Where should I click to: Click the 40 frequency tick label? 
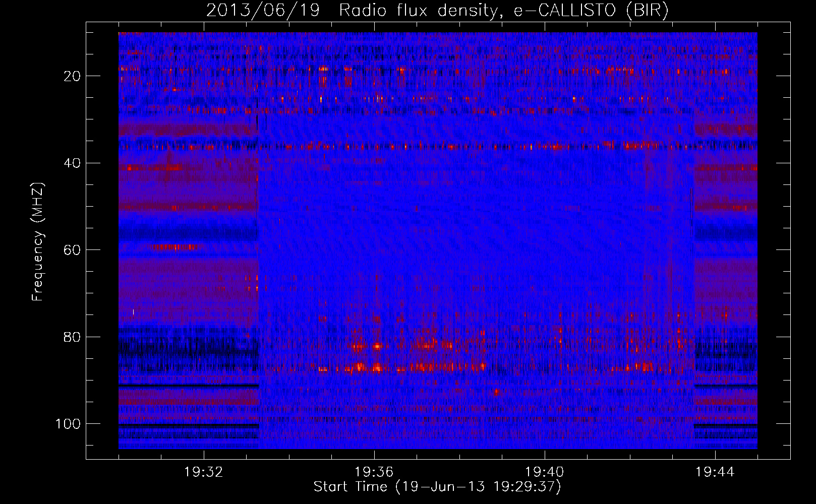(x=73, y=163)
